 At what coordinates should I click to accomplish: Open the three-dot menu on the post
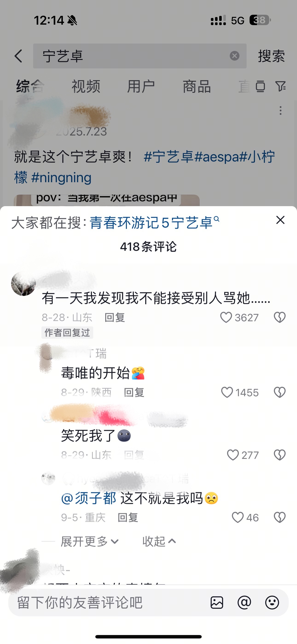280,111
